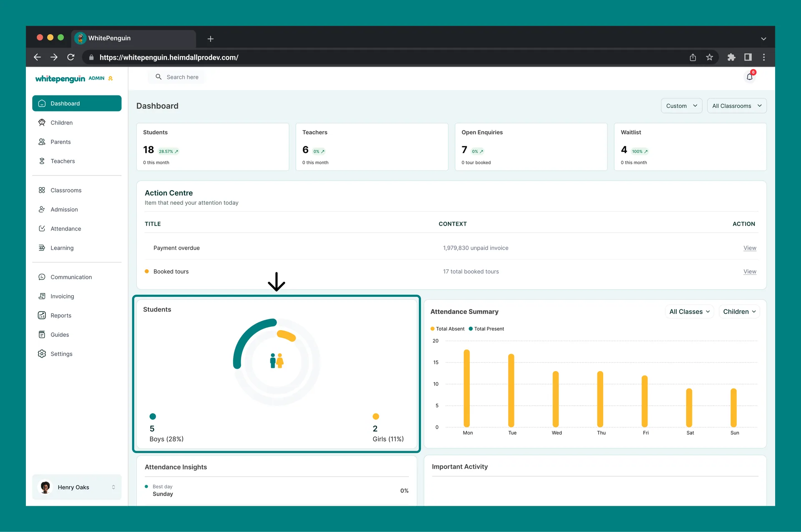Viewport: 801px width, 532px height.
Task: Click the Guides book icon
Action: 42,334
